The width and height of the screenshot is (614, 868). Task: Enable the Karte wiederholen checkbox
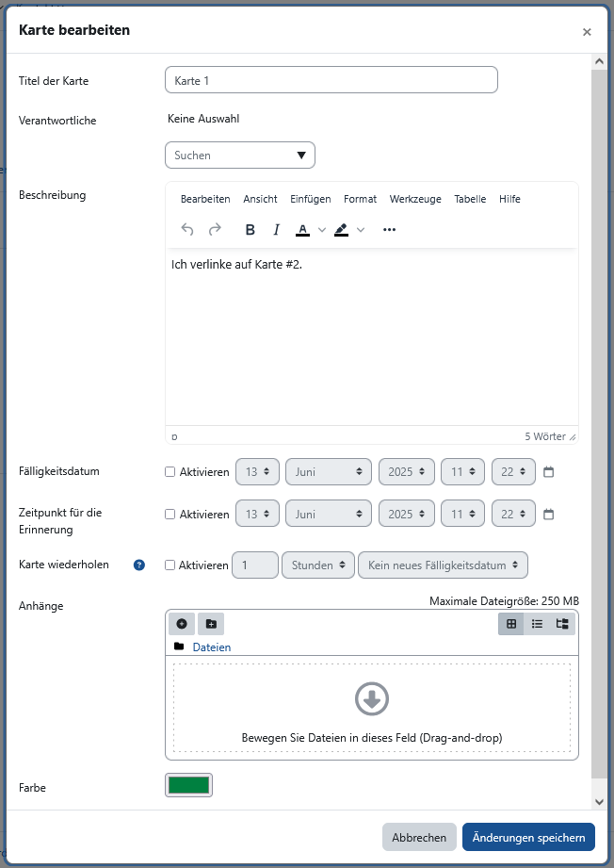170,565
